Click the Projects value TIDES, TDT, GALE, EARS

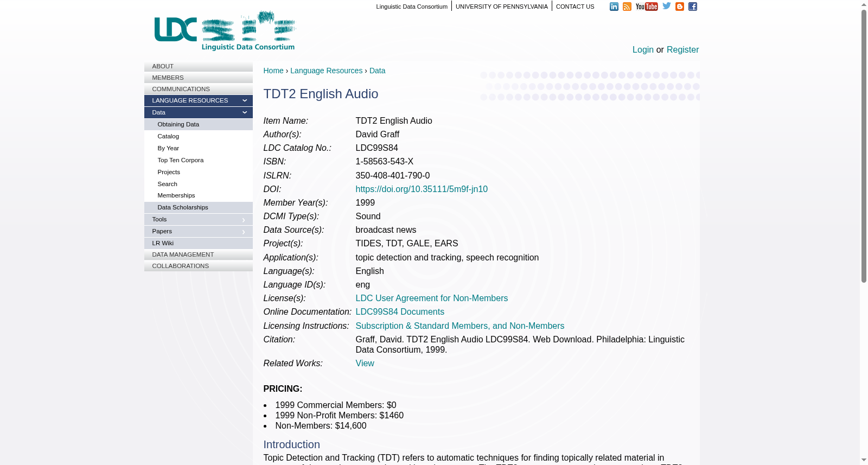click(x=407, y=244)
